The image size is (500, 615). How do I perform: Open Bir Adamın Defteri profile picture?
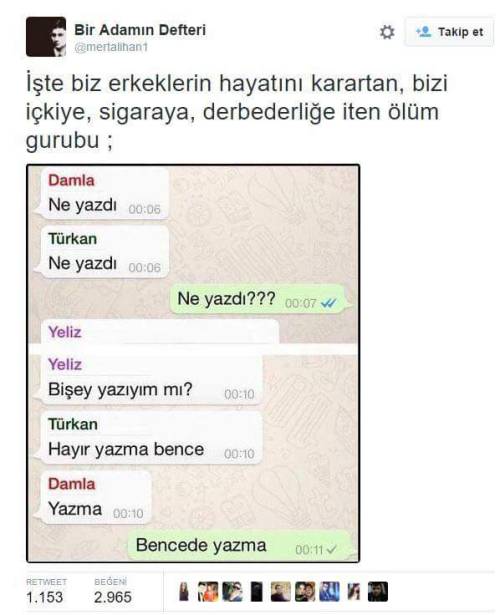(46, 37)
